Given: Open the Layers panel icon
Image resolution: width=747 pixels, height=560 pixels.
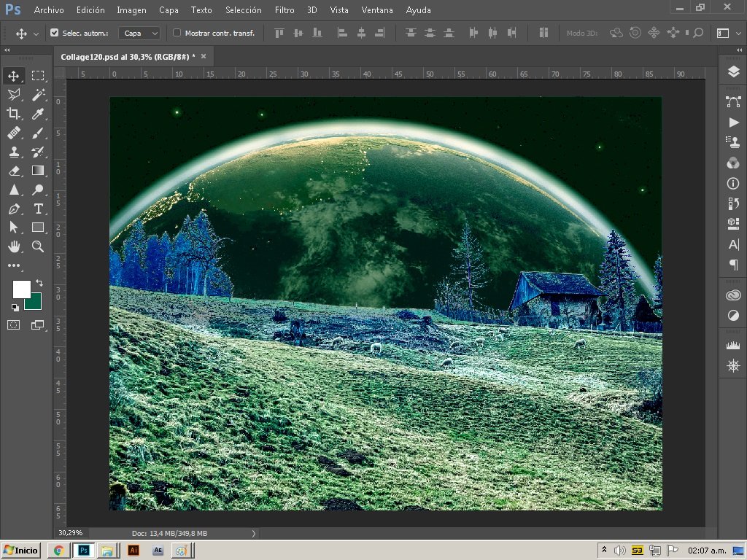Looking at the screenshot, I should pyautogui.click(x=733, y=71).
